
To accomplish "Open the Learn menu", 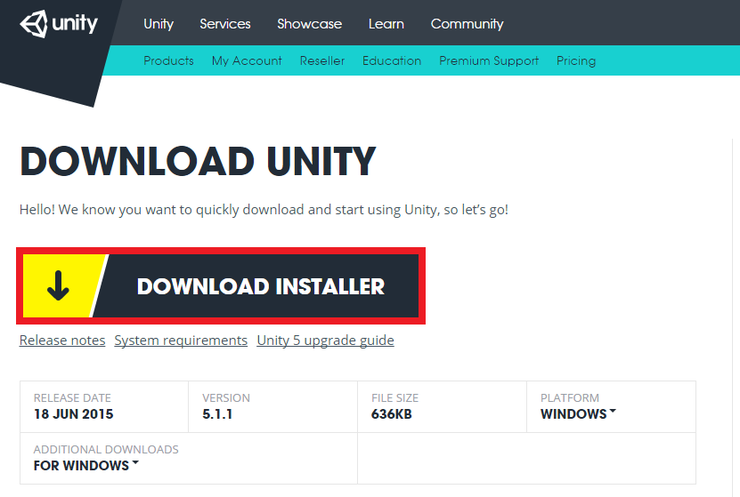I will (386, 24).
